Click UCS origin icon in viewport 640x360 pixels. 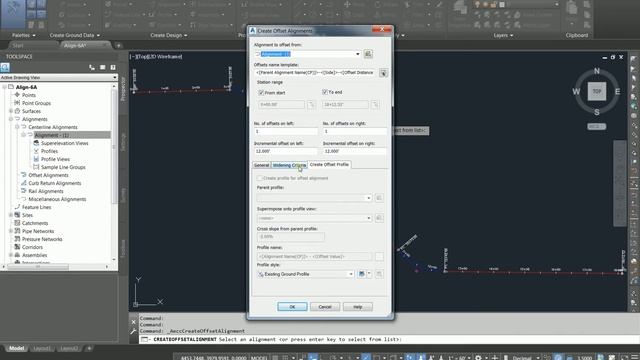(x=136, y=304)
